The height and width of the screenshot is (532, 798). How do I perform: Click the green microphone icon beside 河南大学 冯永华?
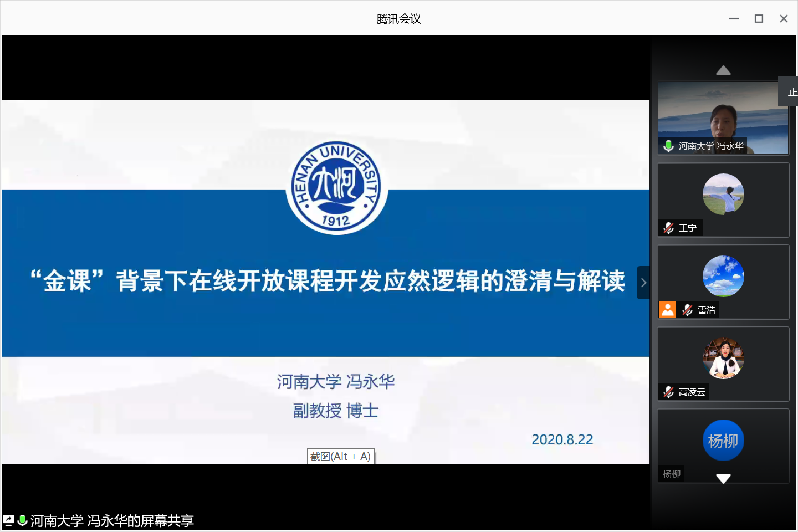click(668, 146)
